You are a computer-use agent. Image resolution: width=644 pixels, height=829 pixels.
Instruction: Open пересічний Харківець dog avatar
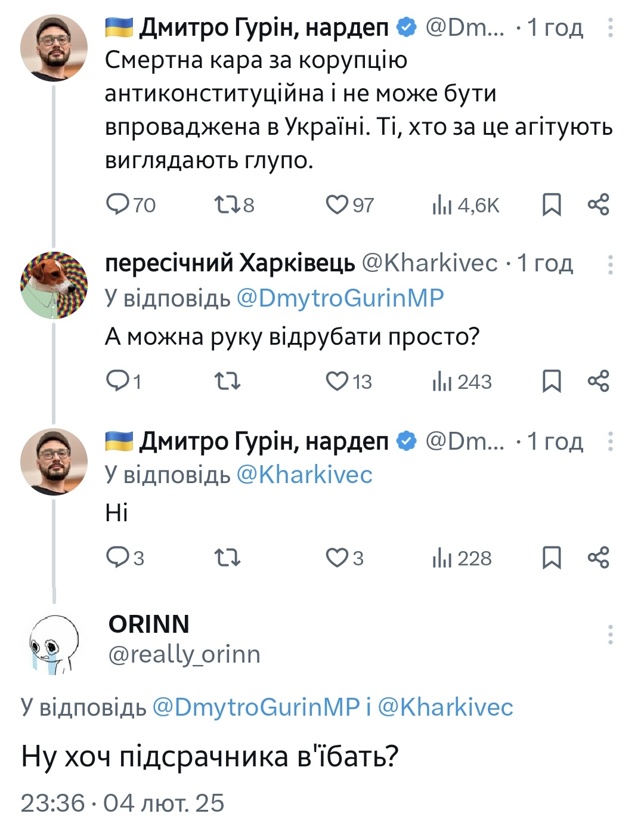click(54, 285)
